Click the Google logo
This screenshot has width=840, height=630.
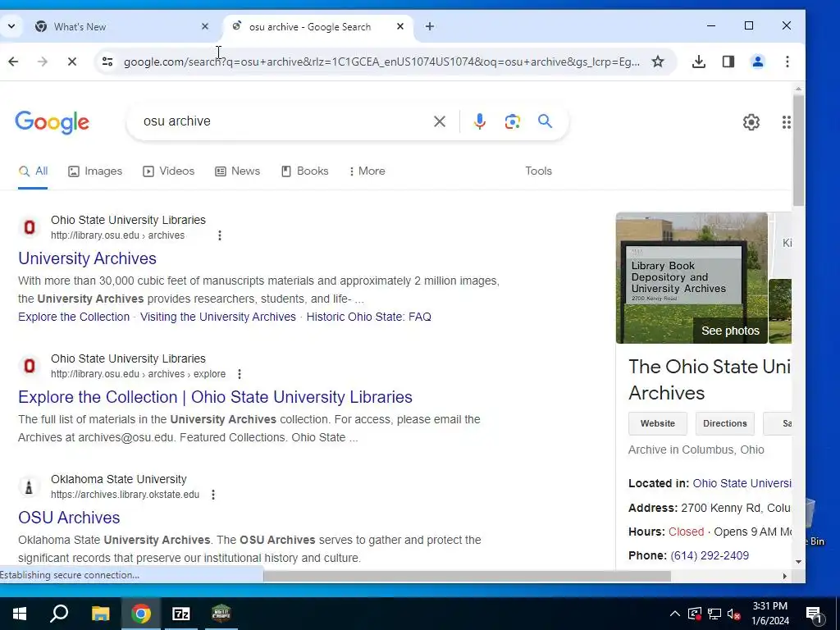pyautogui.click(x=52, y=123)
